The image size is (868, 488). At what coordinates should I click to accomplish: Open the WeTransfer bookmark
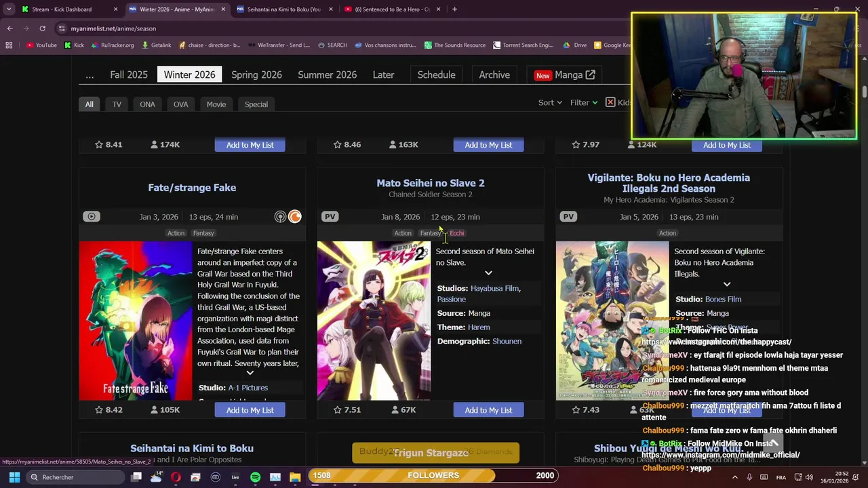[279, 45]
